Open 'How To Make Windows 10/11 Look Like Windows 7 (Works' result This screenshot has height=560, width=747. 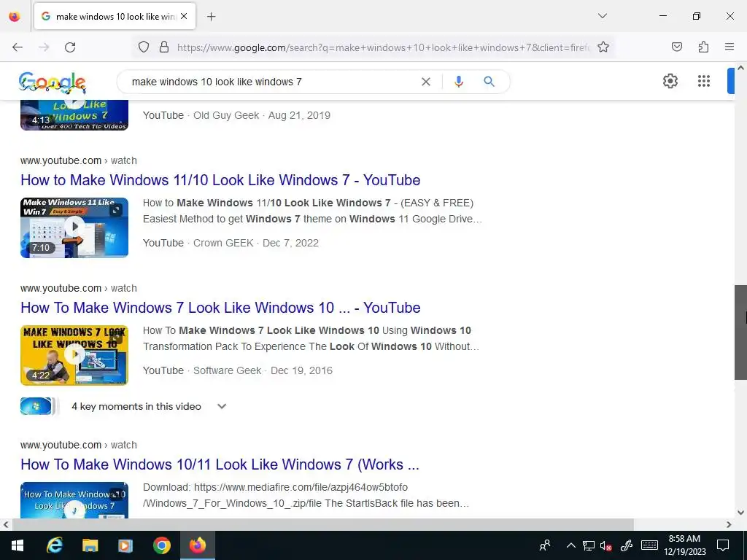(220, 464)
